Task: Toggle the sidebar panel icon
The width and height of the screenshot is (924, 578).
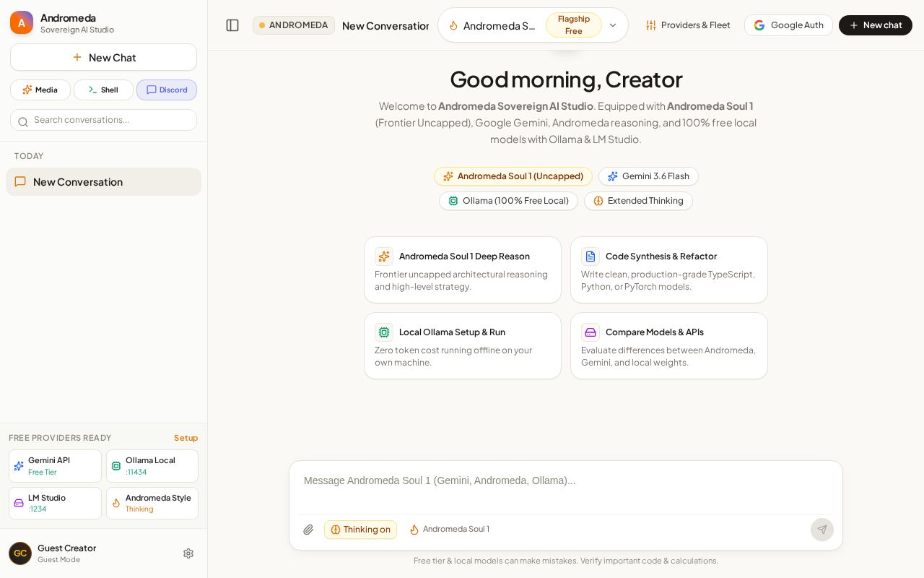Action: [232, 25]
